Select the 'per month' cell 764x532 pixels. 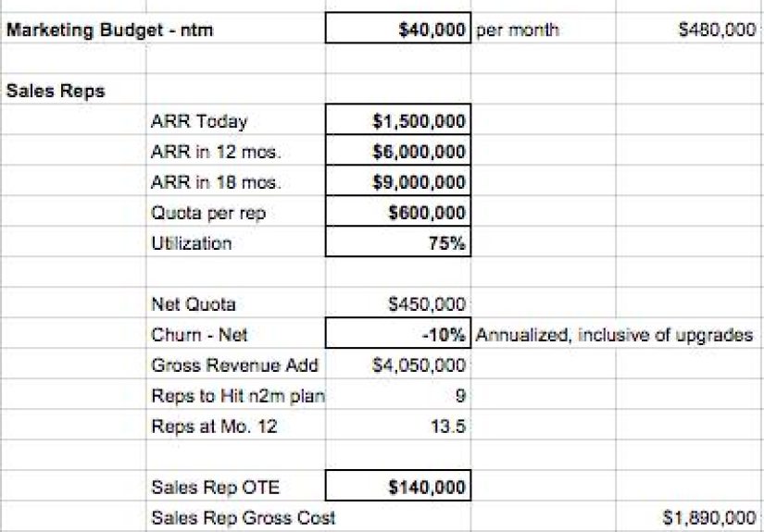click(517, 31)
